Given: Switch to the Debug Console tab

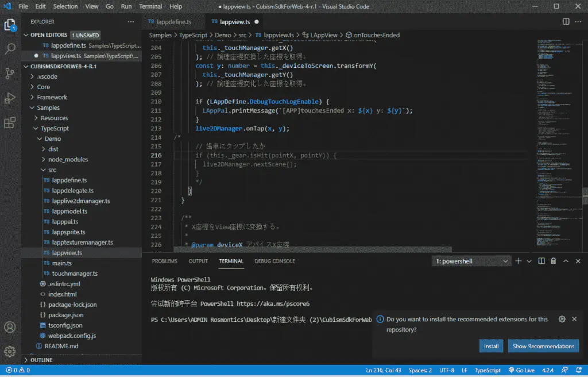Looking at the screenshot, I should [274, 261].
